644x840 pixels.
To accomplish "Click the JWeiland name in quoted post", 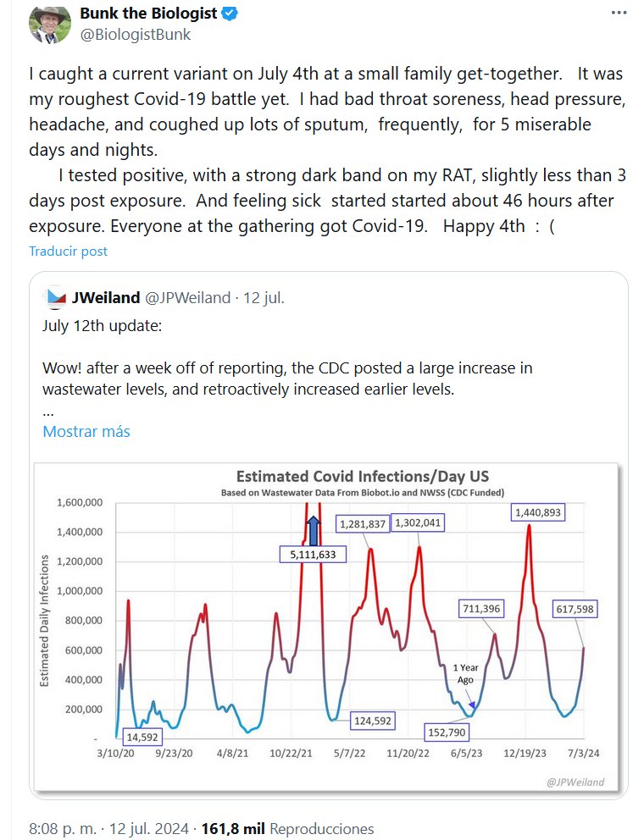I will coord(106,297).
